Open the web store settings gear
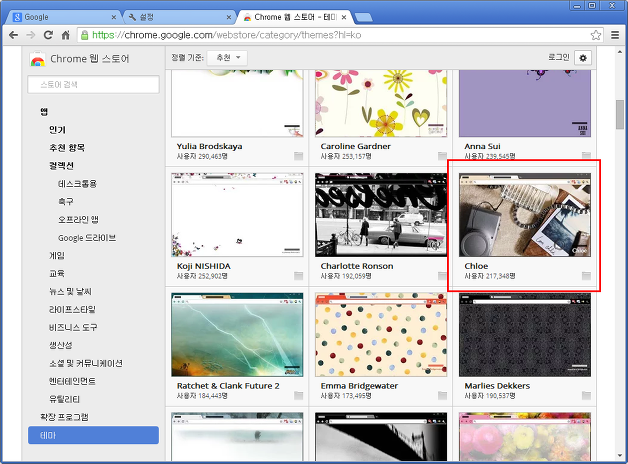The image size is (628, 464). (583, 58)
